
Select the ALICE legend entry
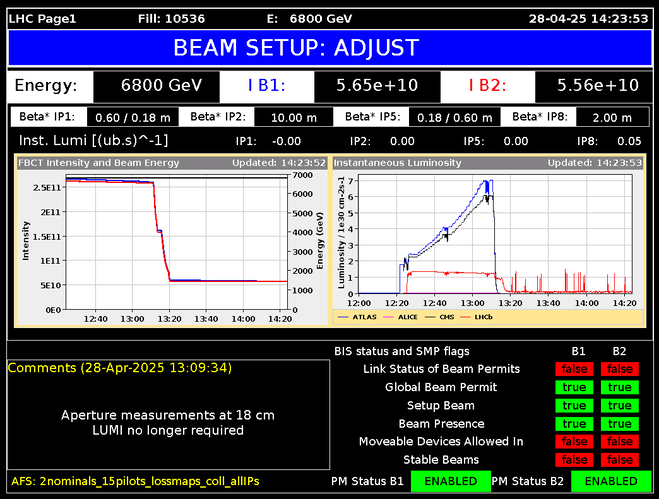coord(401,317)
